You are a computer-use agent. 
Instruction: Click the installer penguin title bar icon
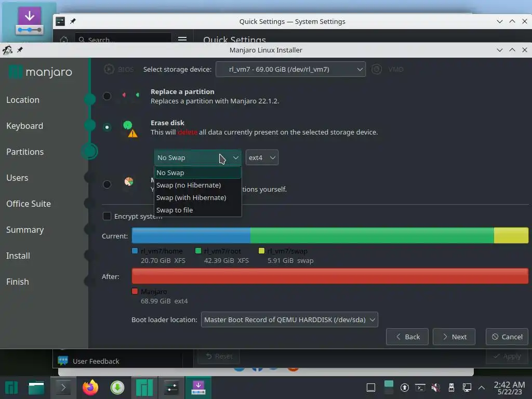(7, 50)
